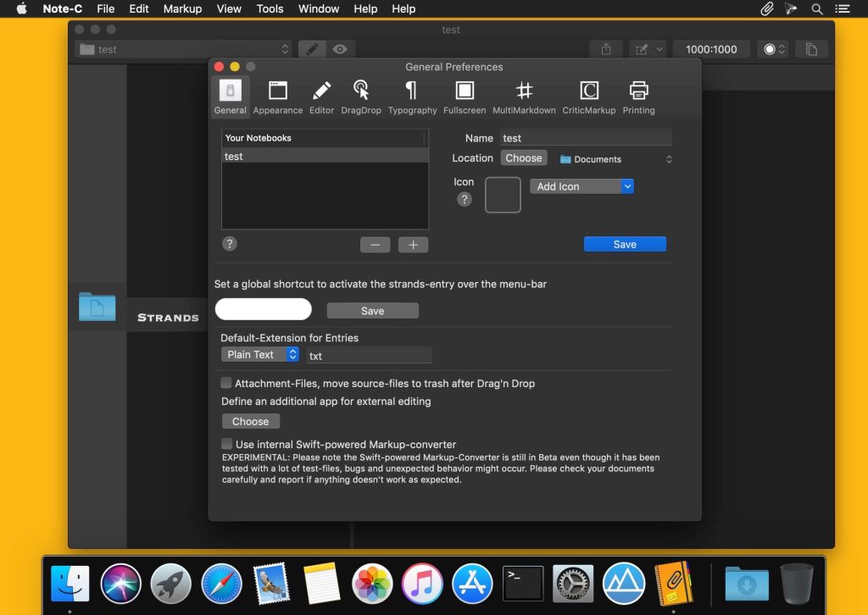The width and height of the screenshot is (868, 615).
Task: Enable moving attachment source-files to trash
Action: pos(227,383)
